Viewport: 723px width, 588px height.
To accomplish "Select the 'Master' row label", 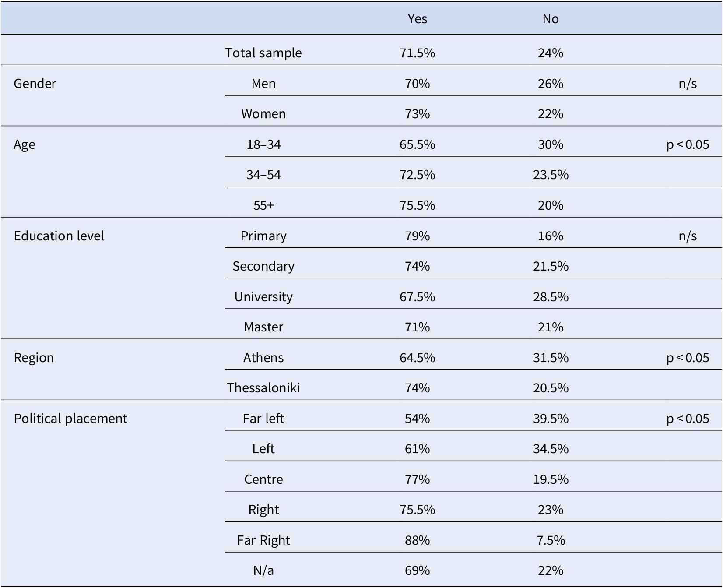I will 263,327.
